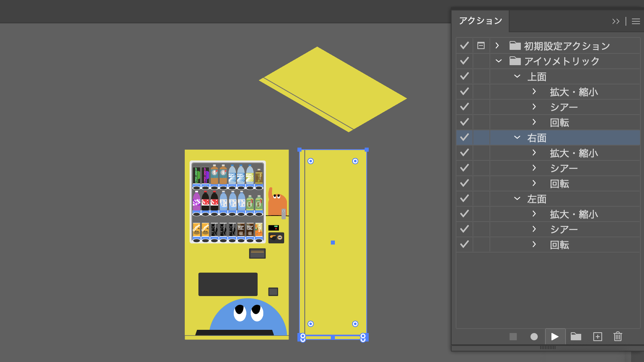Collapse the panel with double-arrow icon
Screen dimensions: 644x362
point(616,21)
